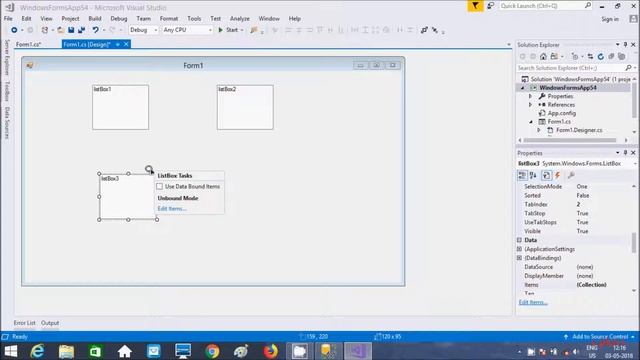Expand the (ApplicationSettings) property
This screenshot has height=360, width=640.
pyautogui.click(x=520, y=249)
